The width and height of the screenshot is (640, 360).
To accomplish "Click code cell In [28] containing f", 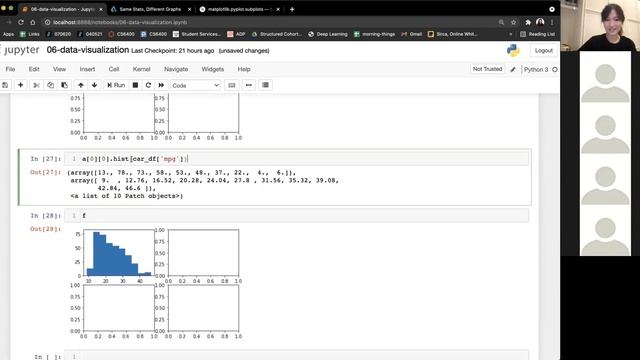I will 297,216.
